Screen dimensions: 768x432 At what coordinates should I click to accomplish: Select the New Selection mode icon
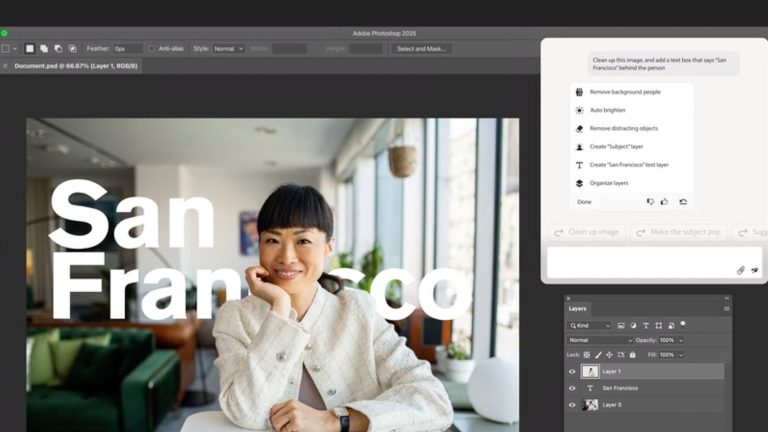30,48
